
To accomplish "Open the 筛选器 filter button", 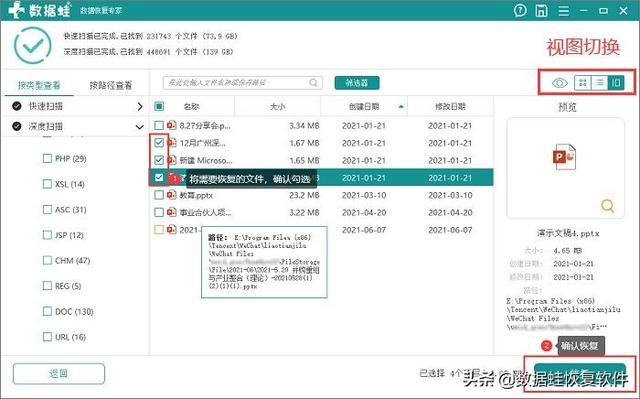I will [357, 83].
